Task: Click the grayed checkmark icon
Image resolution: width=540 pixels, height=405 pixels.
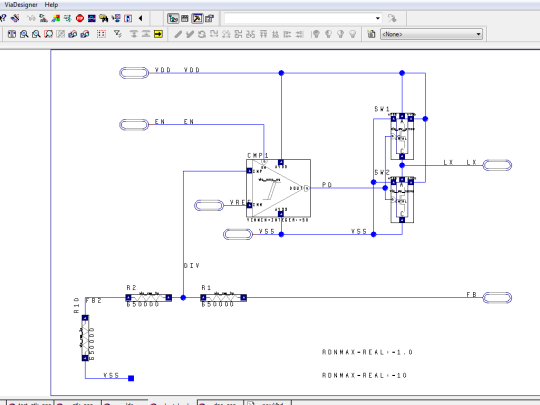Action: pos(190,34)
